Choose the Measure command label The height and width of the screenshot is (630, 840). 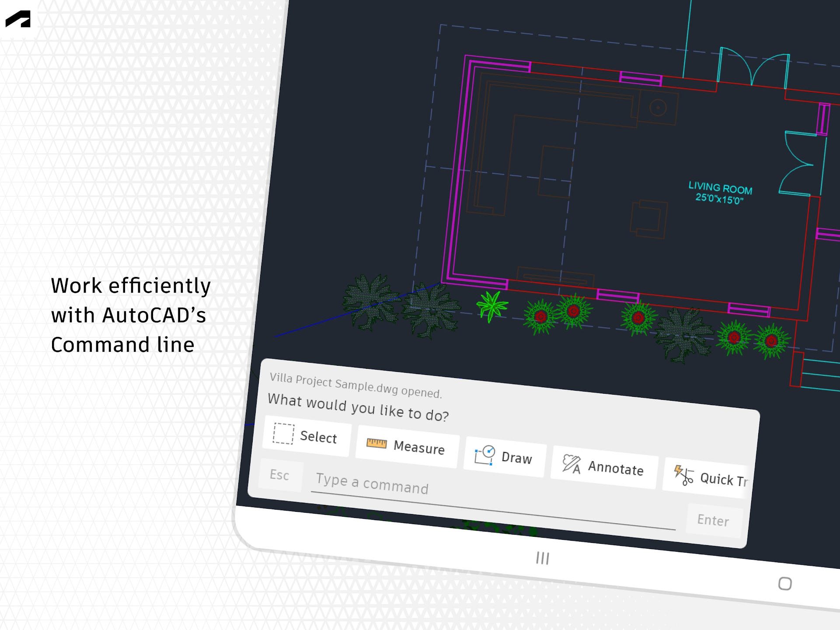419,447
